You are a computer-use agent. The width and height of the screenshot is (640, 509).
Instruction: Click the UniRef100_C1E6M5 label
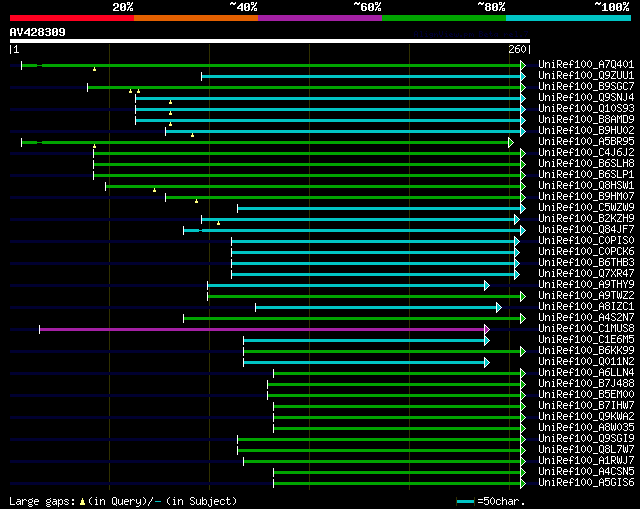point(586,340)
